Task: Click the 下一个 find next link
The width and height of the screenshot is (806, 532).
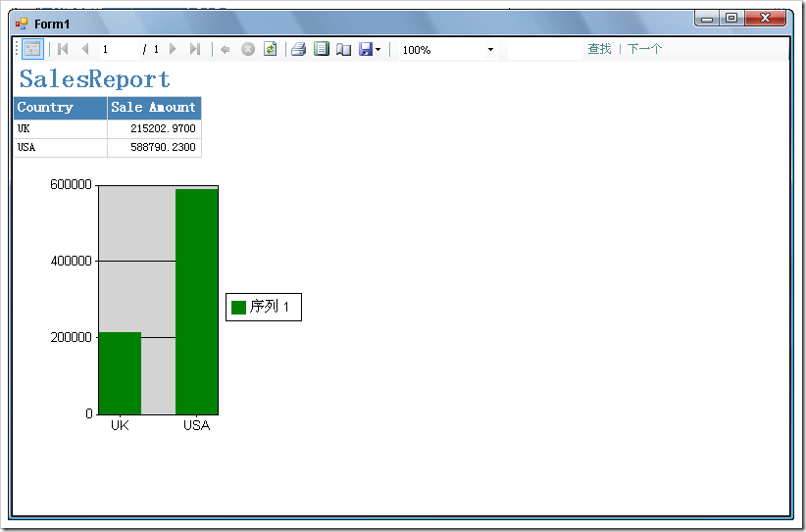Action: pos(644,49)
